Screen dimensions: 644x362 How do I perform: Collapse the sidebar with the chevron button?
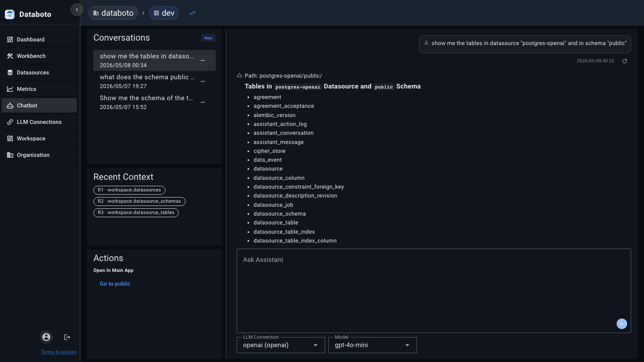coord(77,10)
